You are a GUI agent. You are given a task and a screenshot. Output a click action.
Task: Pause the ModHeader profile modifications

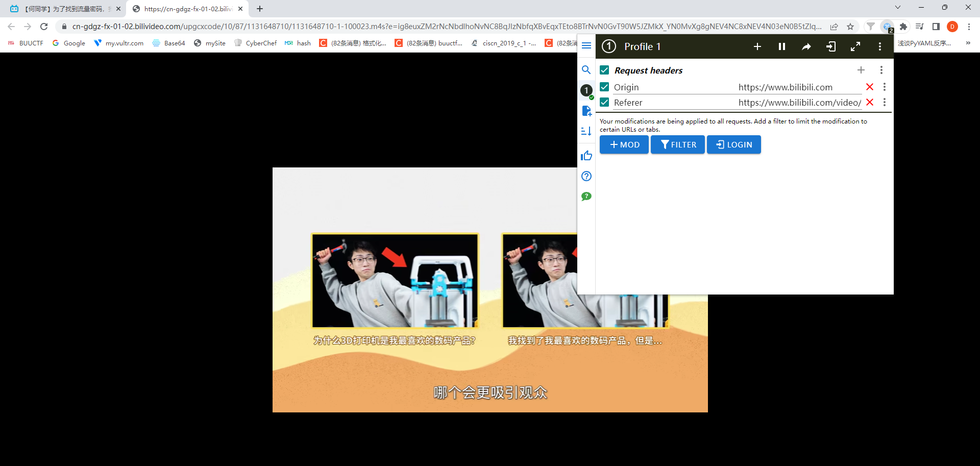coord(781,46)
